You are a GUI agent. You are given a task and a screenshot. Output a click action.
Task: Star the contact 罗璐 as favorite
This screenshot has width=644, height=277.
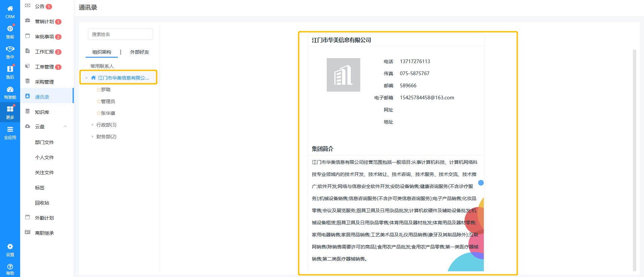click(98, 90)
